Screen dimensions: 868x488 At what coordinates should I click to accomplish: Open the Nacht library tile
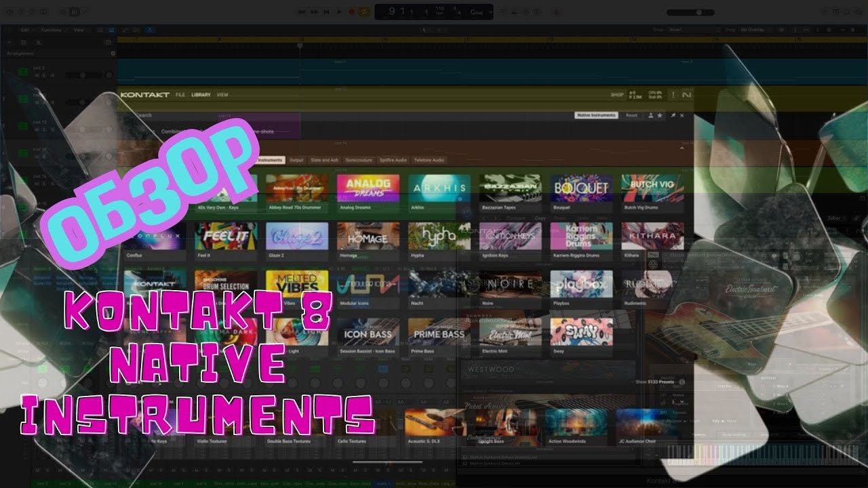click(x=439, y=289)
